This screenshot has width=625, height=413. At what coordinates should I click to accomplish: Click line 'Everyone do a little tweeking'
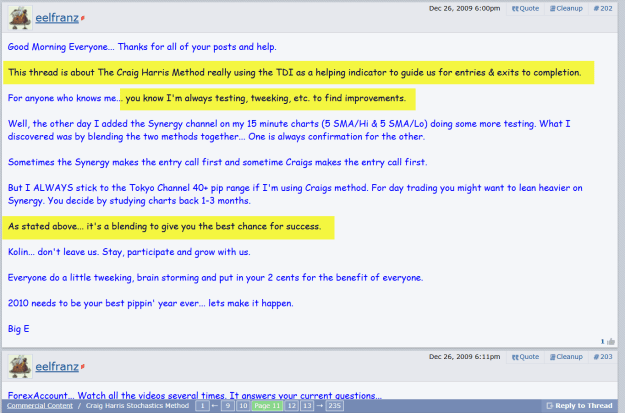(215, 277)
